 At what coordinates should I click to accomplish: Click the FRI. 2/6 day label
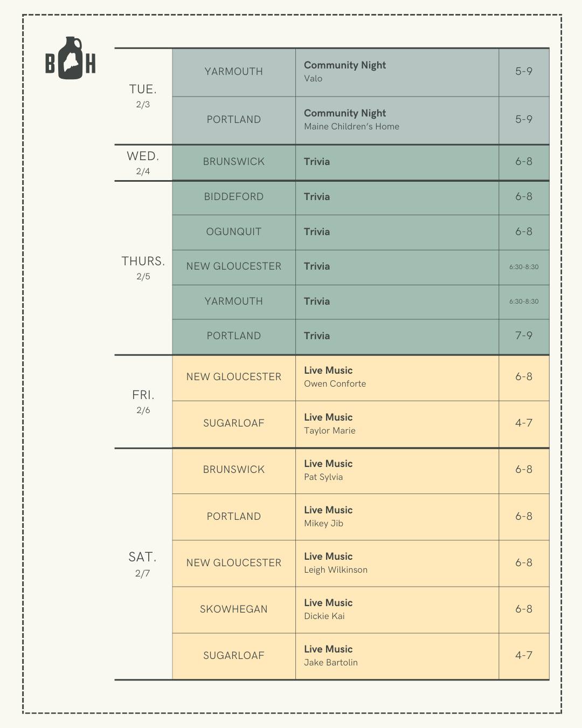pos(143,402)
